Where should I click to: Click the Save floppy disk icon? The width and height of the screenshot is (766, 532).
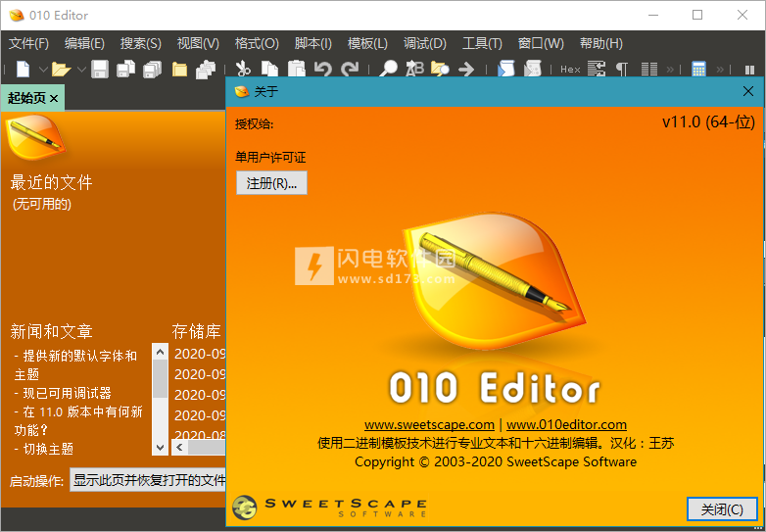click(100, 70)
